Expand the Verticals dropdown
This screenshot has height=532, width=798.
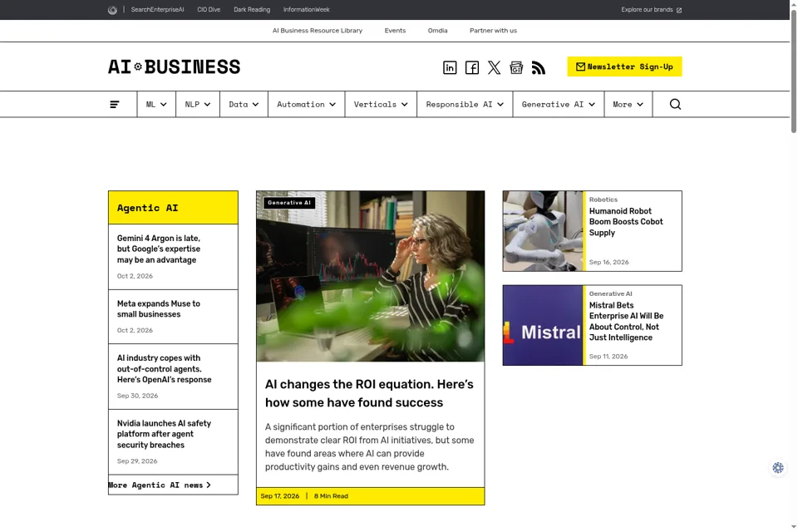pyautogui.click(x=381, y=105)
